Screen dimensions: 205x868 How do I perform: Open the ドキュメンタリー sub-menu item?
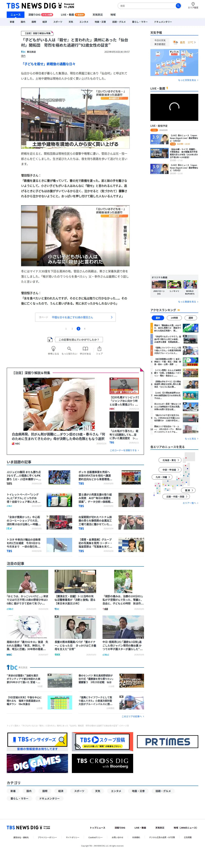[163, 22]
